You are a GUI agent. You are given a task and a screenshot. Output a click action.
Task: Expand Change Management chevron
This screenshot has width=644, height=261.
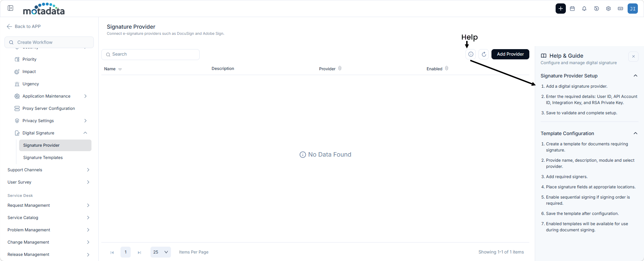tap(88, 242)
